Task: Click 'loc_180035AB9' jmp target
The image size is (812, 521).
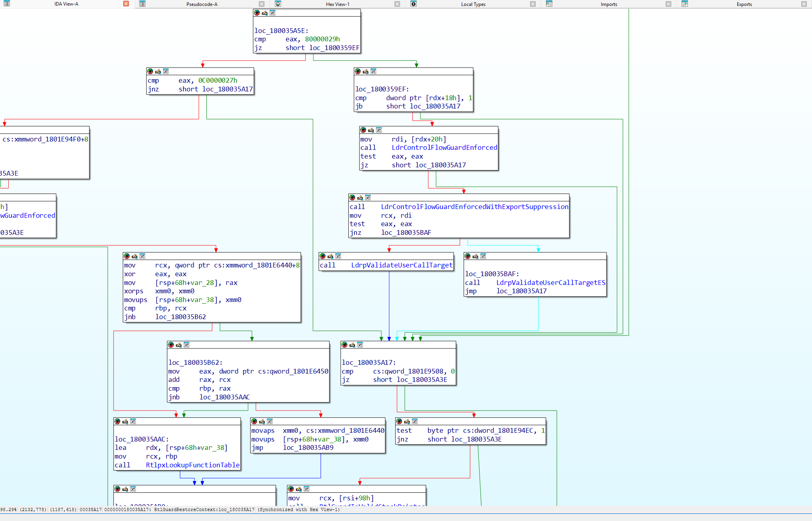Action: pyautogui.click(x=308, y=447)
